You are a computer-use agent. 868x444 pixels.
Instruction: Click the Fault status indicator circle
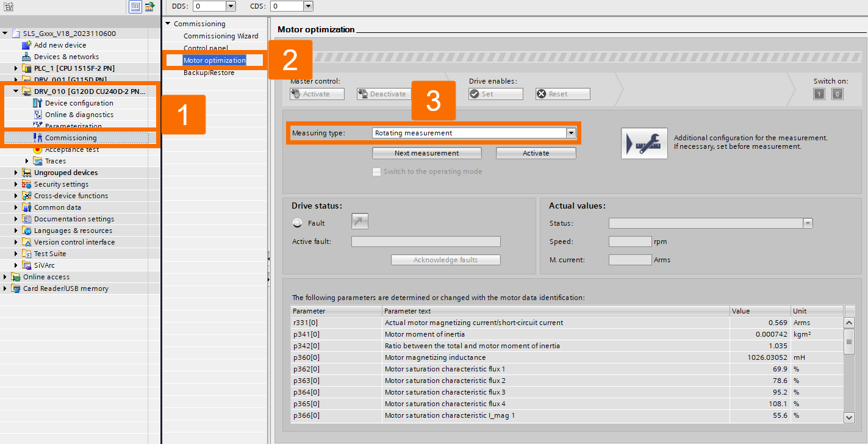tap(297, 222)
